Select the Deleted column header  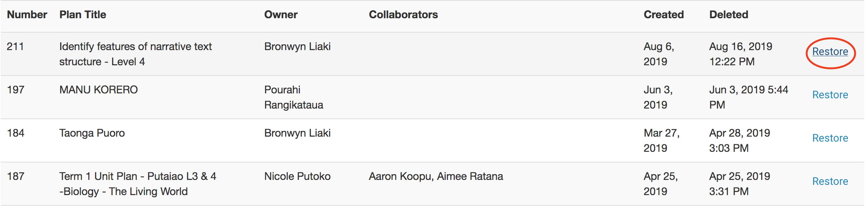click(x=729, y=14)
